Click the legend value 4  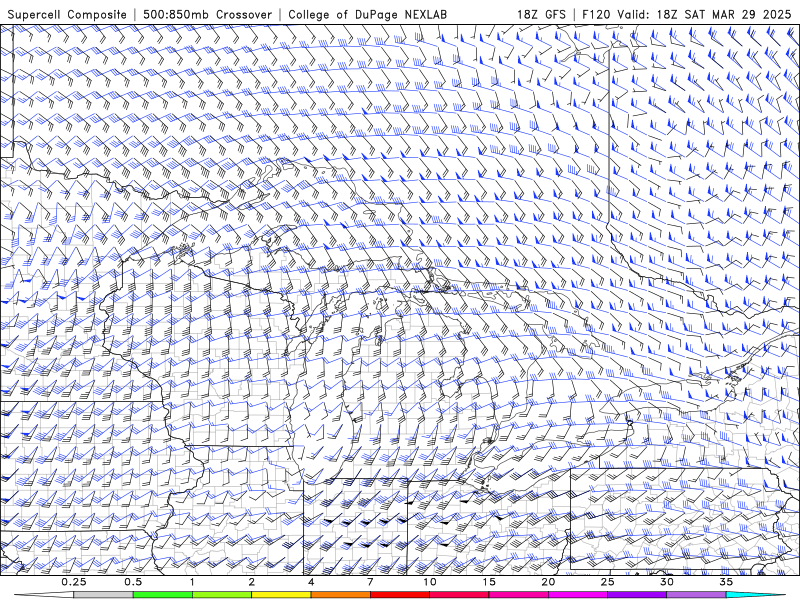click(311, 582)
